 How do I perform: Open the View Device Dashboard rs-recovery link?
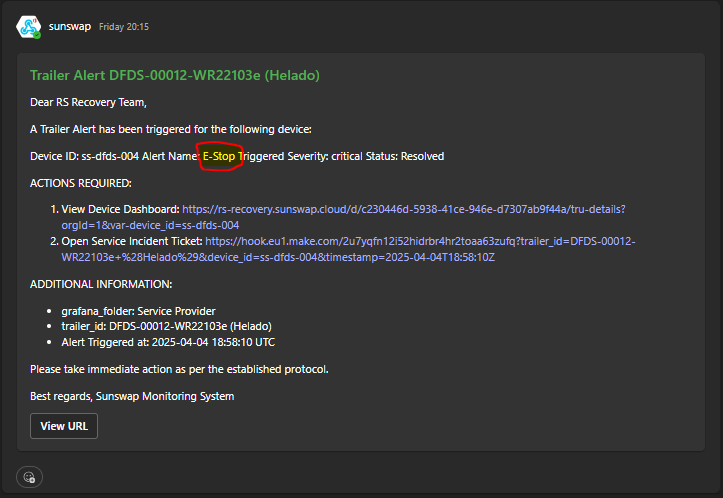(x=344, y=217)
